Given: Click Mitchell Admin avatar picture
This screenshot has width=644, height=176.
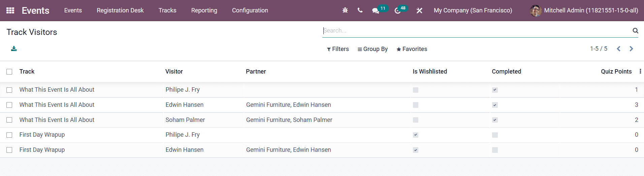Looking at the screenshot, I should (536, 10).
